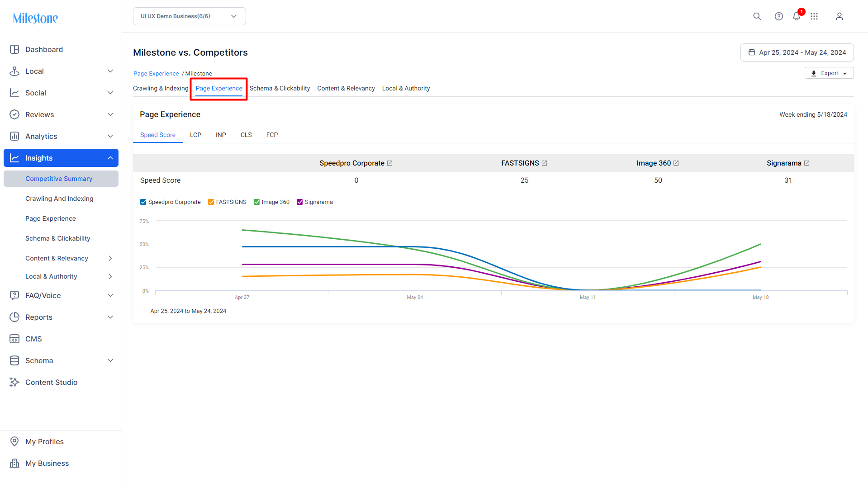The height and width of the screenshot is (488, 868).
Task: Click the Reports sidebar icon
Action: point(14,317)
